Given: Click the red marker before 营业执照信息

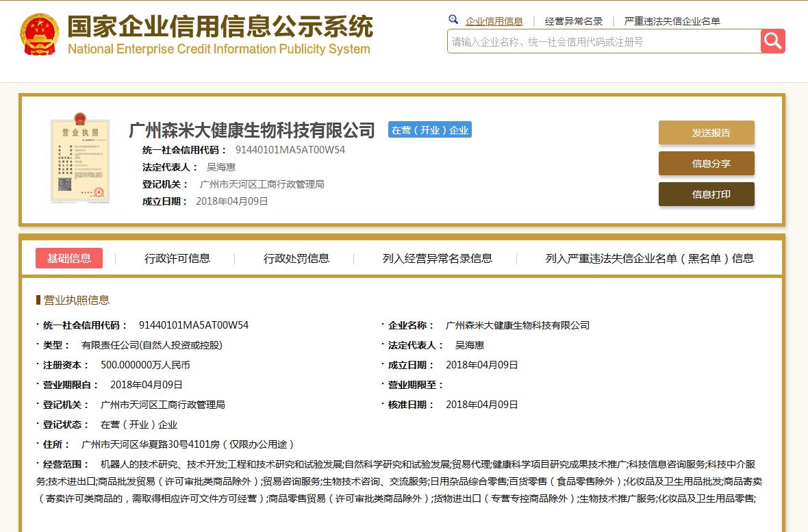Looking at the screenshot, I should coord(38,299).
